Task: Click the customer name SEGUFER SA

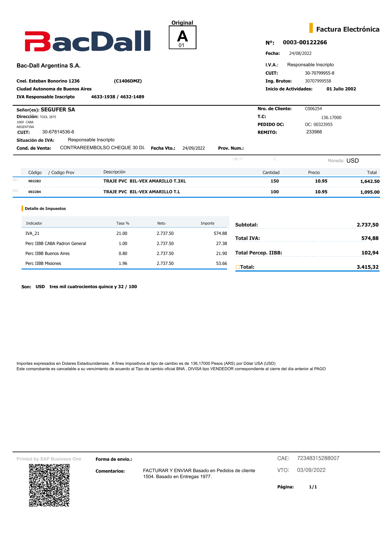Action: coord(58,110)
